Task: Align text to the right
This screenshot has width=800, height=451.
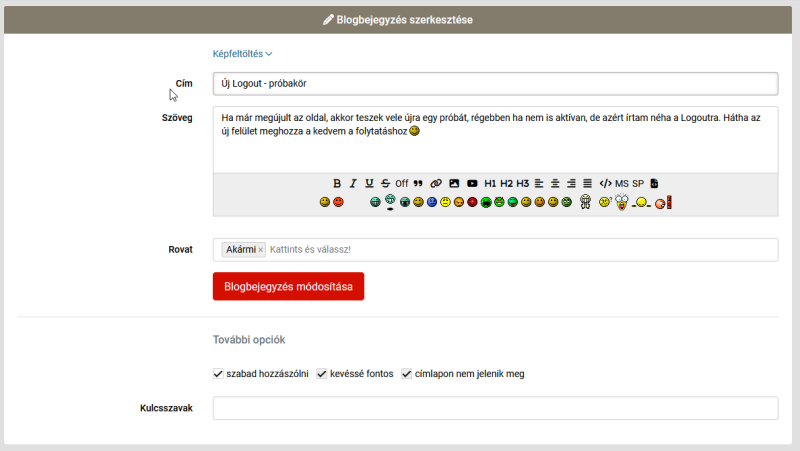Action: (571, 183)
